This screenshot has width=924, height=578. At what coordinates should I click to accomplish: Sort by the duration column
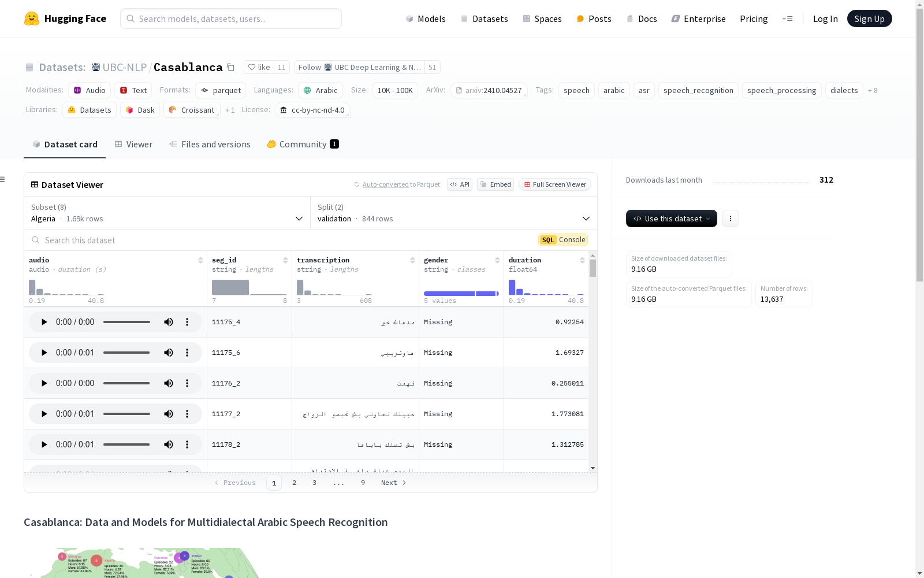tap(582, 260)
